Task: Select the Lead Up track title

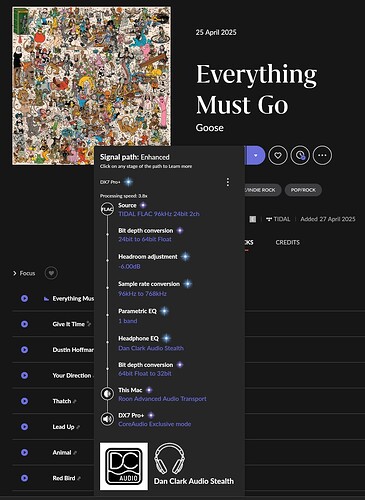Action: pos(63,427)
